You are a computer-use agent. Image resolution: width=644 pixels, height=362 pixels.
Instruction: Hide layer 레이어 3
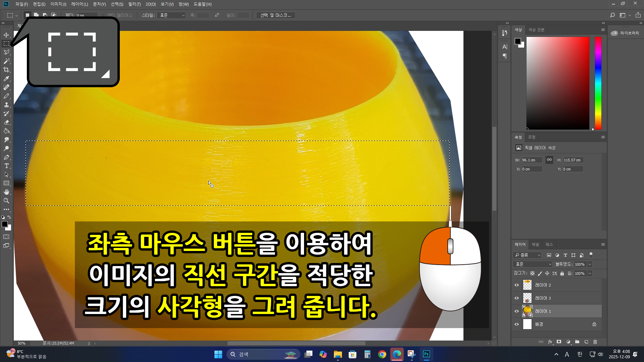[517, 298]
